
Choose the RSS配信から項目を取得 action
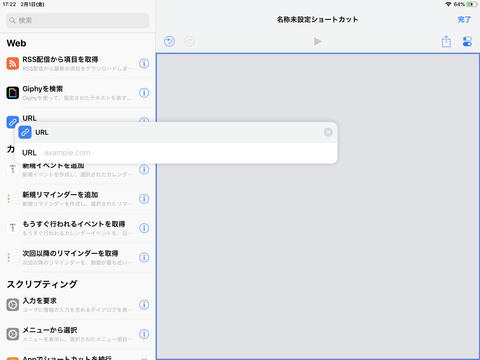click(x=77, y=64)
